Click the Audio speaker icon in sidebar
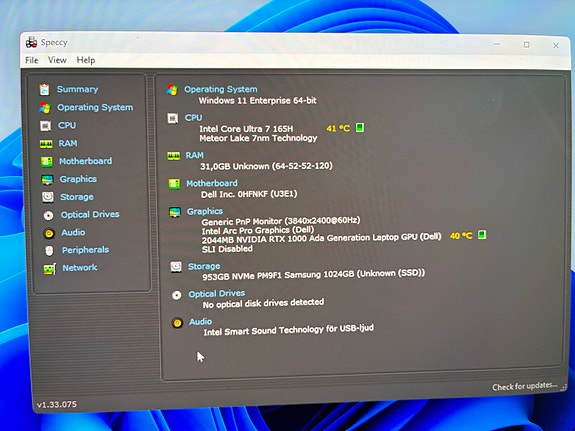This screenshot has width=575, height=431. tap(49, 233)
